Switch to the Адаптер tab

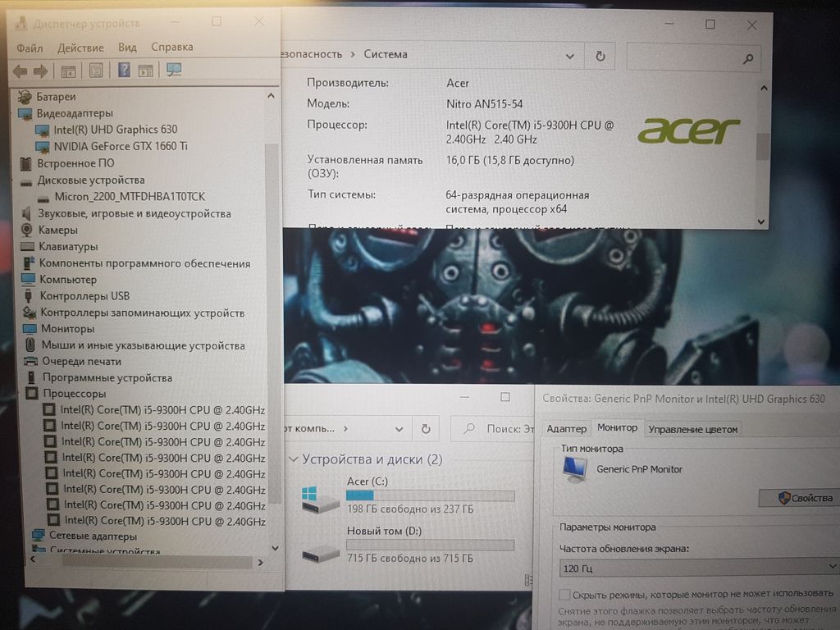(x=566, y=429)
